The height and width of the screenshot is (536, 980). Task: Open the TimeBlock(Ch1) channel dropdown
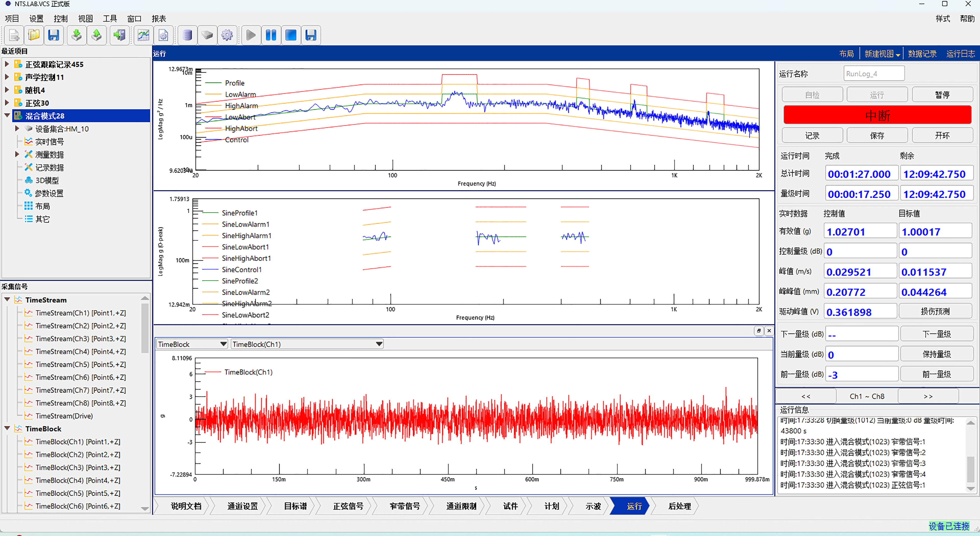(x=378, y=344)
